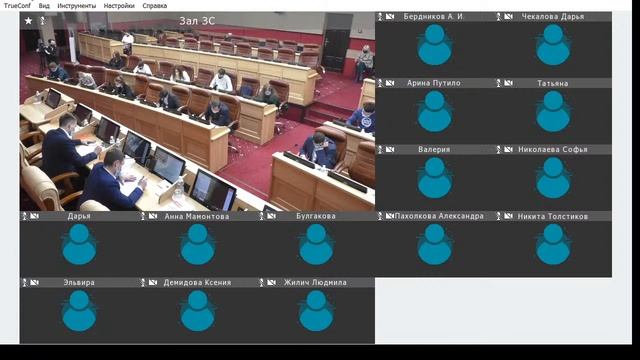Select the Зал ЗС video feed

coord(197,111)
